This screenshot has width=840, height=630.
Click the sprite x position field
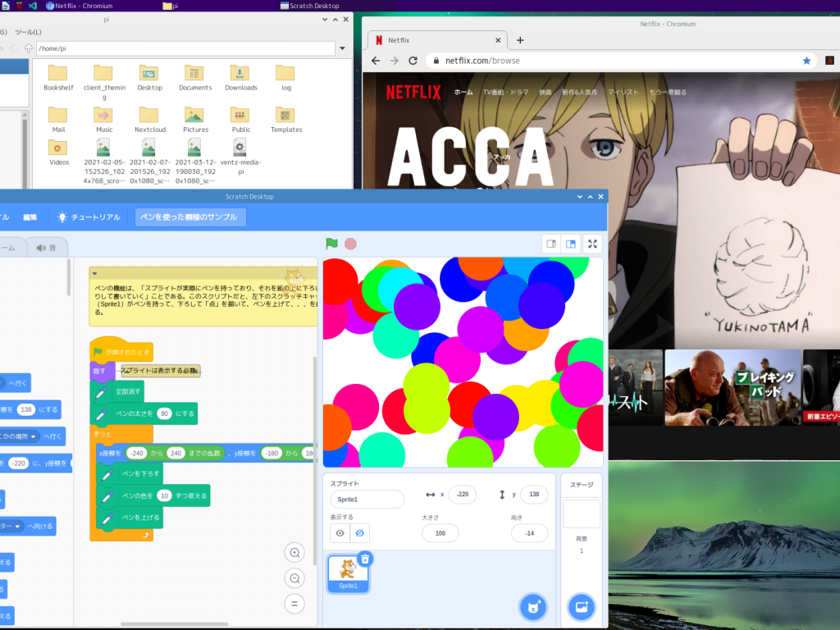[463, 495]
